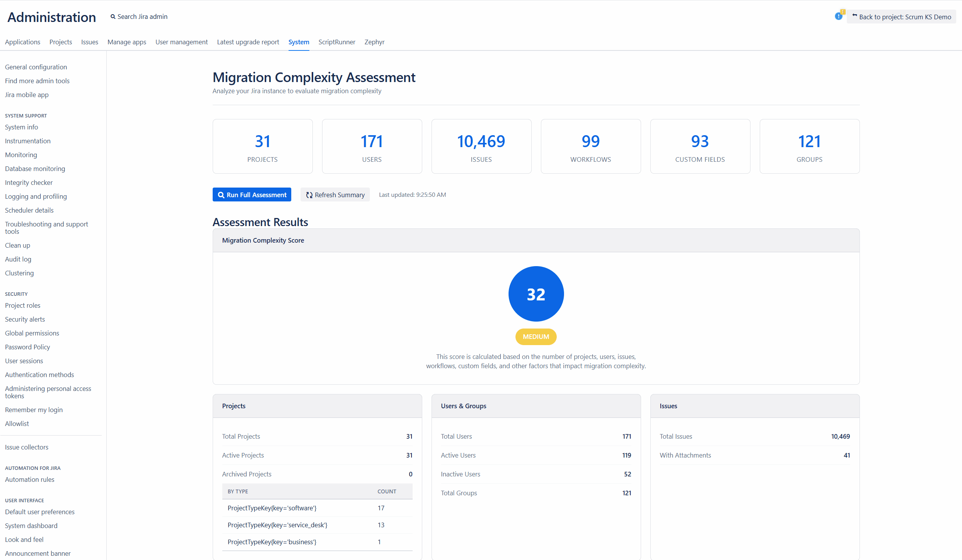Open the System dashboard settings
The image size is (962, 560).
(31, 525)
